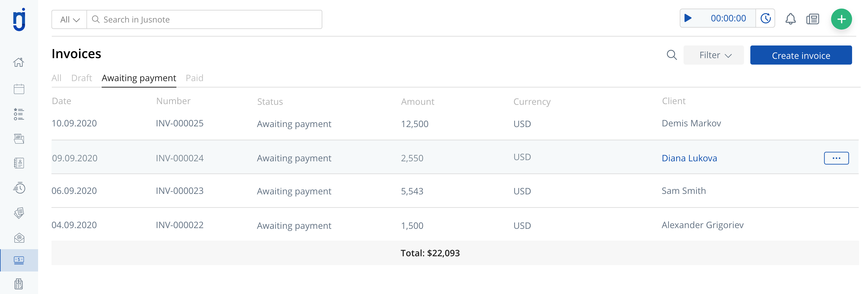The width and height of the screenshot is (868, 294).
Task: Click the 00:00:00 timer display
Action: (x=728, y=18)
